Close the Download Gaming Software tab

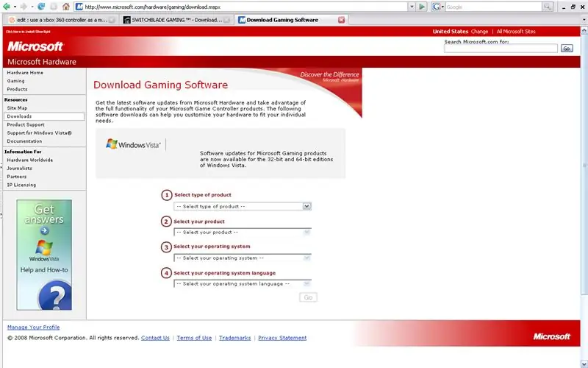(341, 20)
